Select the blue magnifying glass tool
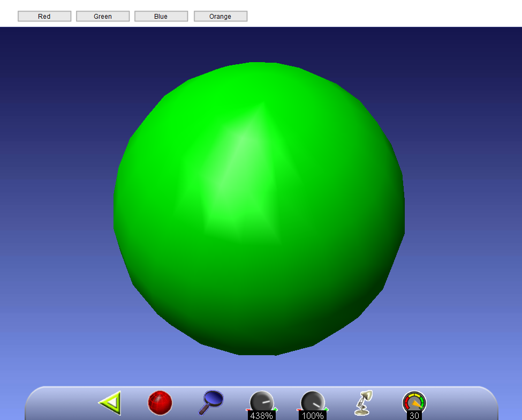 (x=211, y=402)
